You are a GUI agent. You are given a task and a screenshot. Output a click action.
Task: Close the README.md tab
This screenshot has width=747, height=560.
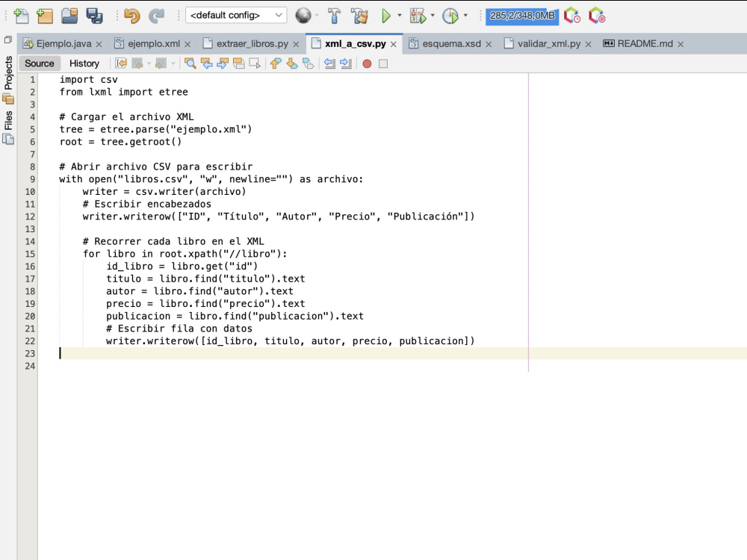[681, 44]
